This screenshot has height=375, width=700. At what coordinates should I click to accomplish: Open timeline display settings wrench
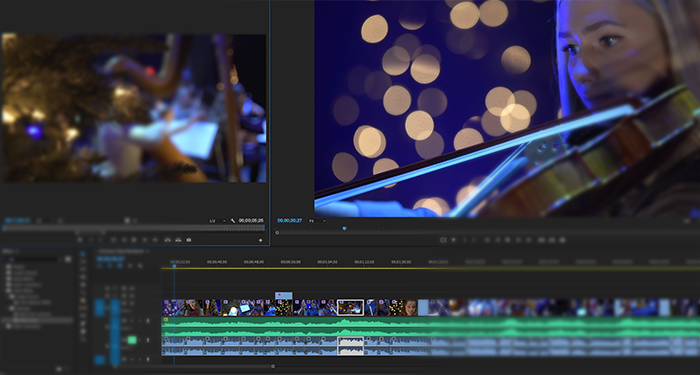(x=140, y=266)
